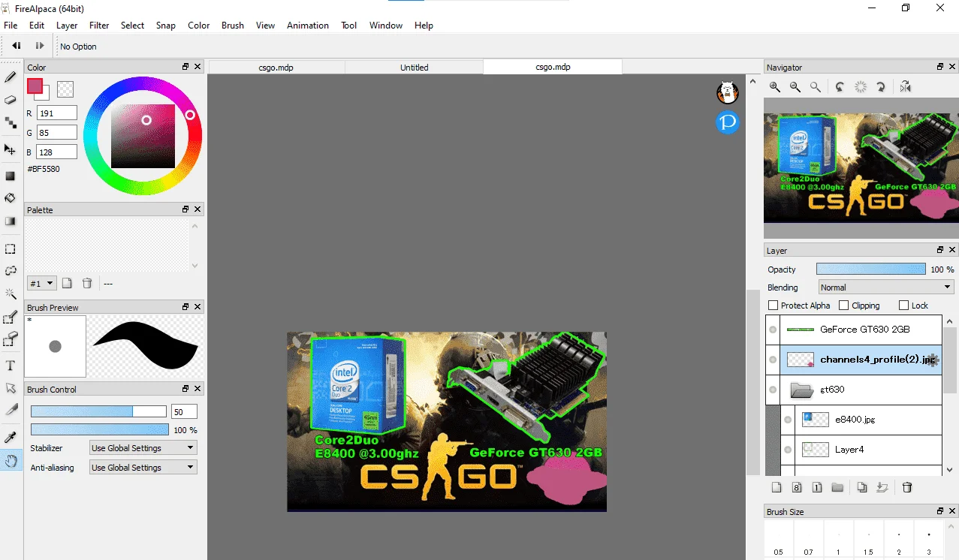This screenshot has height=560, width=959.
Task: Rotate canvas right in Navigator
Action: pos(881,87)
